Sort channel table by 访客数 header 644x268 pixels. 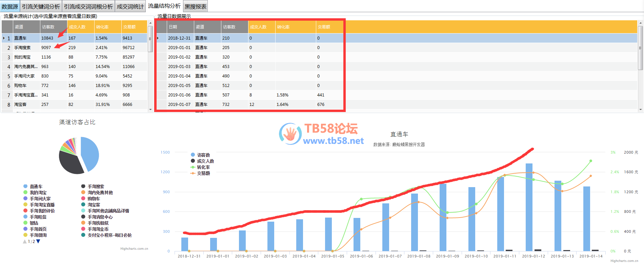(48, 27)
